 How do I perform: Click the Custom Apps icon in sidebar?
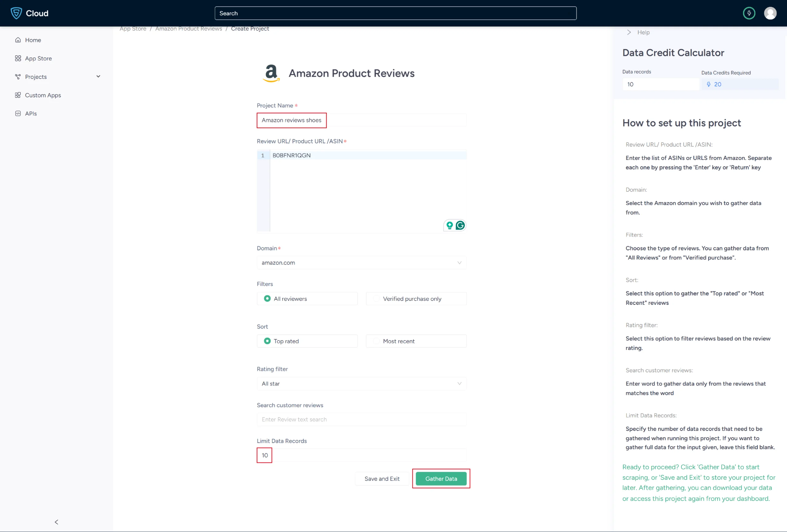pyautogui.click(x=18, y=95)
